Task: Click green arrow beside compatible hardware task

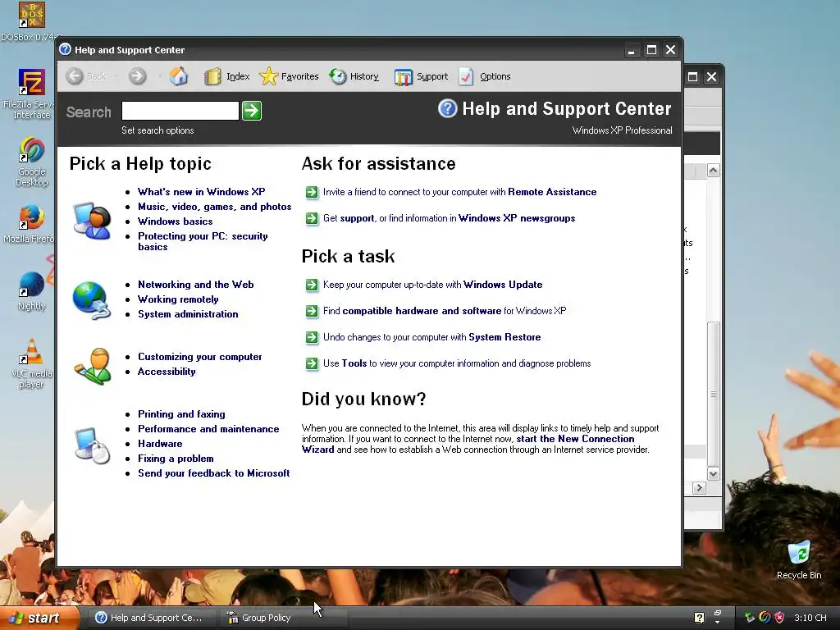Action: tap(312, 311)
